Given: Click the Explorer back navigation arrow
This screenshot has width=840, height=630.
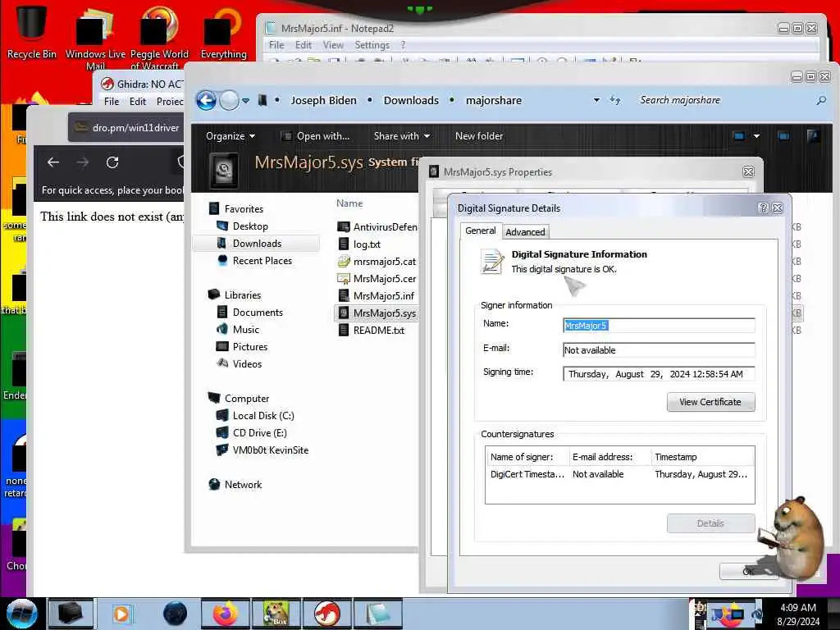Looking at the screenshot, I should (206, 100).
